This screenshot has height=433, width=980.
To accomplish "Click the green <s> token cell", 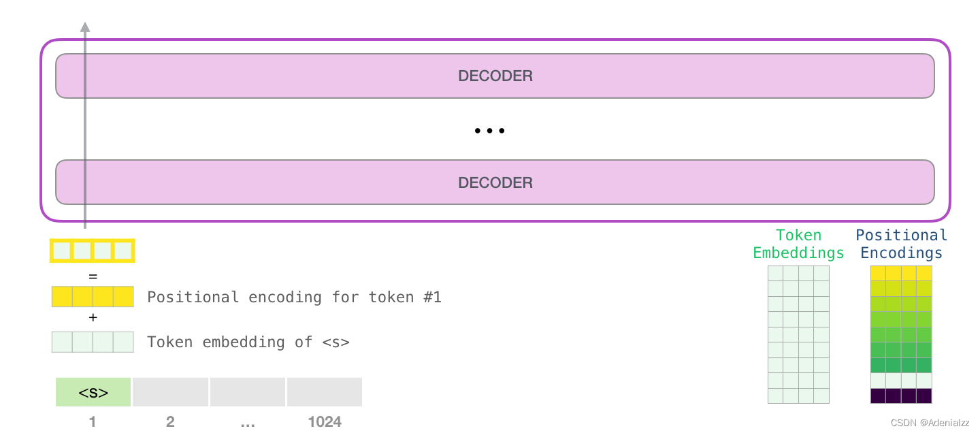I will coord(93,392).
